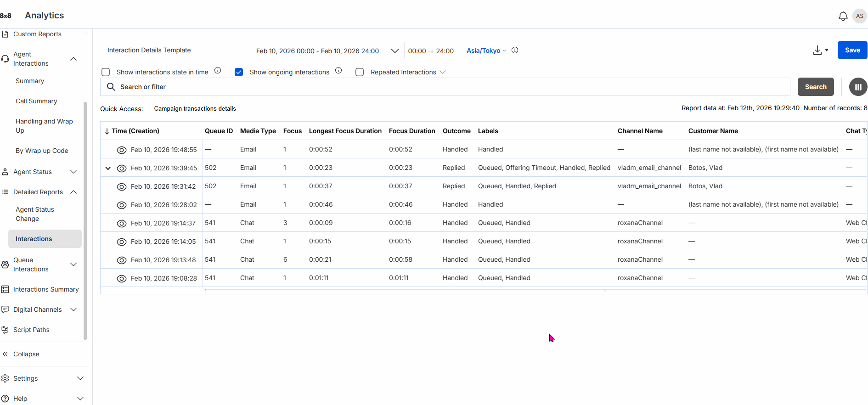Open Interactions Summary in sidebar
Image resolution: width=868 pixels, height=405 pixels.
click(46, 289)
